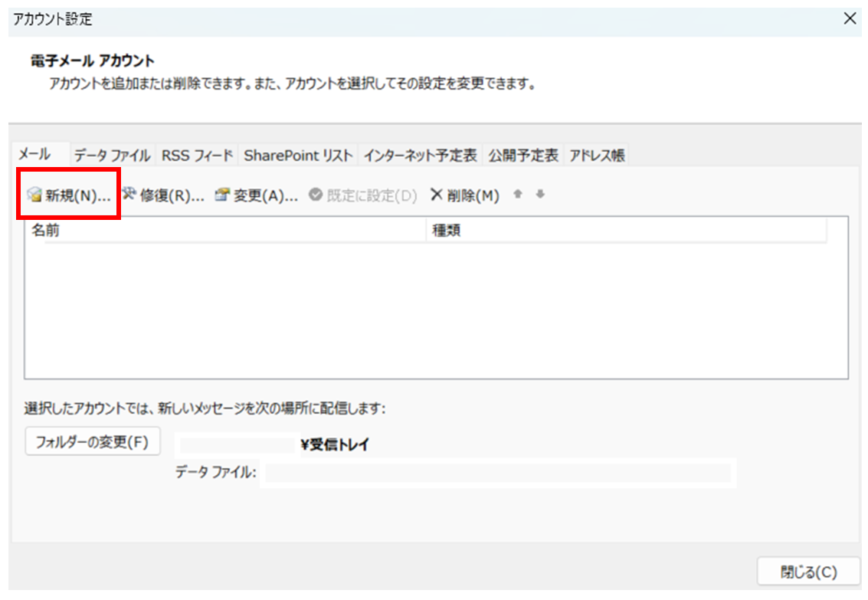This screenshot has height=600, width=868.
Task: Click the 既定に設定(D) set default icon
Action: 315,195
